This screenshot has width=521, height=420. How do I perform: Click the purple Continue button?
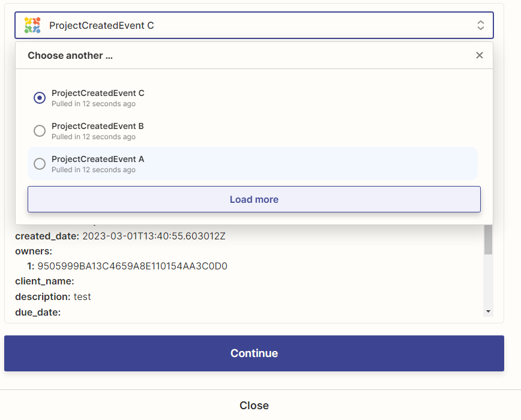click(x=254, y=353)
